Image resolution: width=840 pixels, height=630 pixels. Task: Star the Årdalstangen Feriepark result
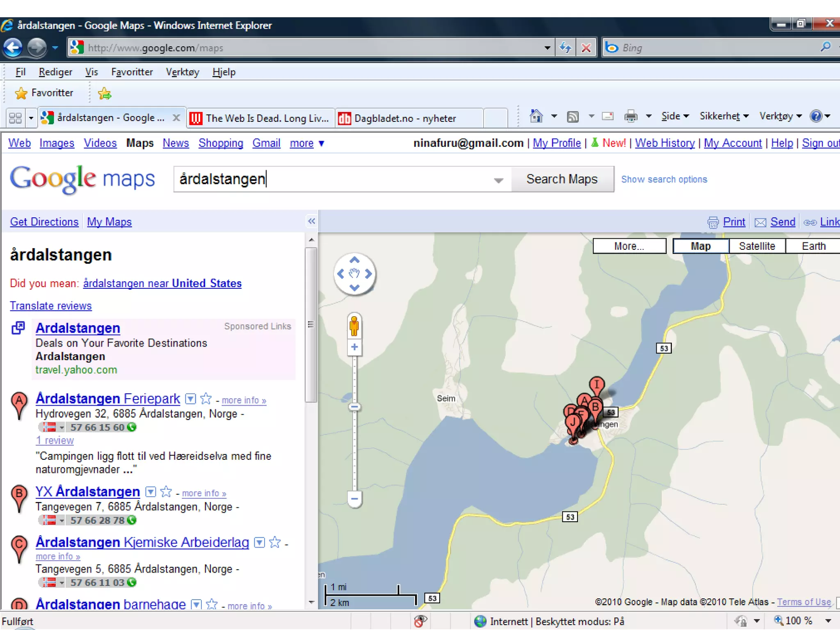point(206,399)
